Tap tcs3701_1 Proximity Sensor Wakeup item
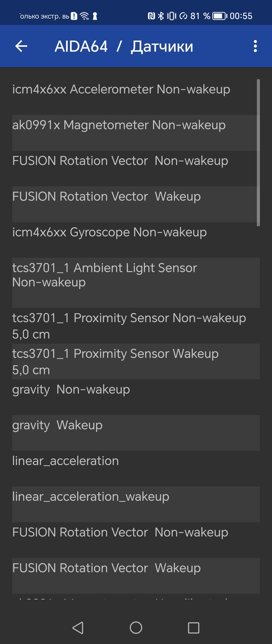Viewport: 272px width, 644px height. pyautogui.click(x=115, y=361)
